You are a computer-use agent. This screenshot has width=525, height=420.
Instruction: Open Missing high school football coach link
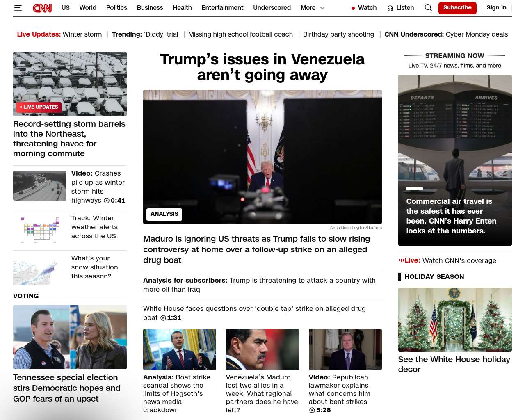(240, 34)
